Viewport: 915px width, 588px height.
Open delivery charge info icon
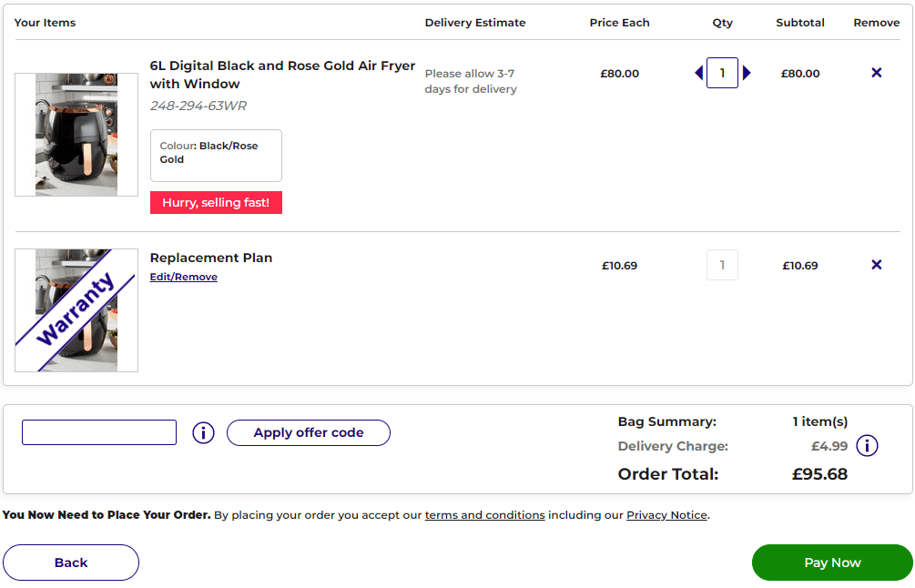point(867,446)
